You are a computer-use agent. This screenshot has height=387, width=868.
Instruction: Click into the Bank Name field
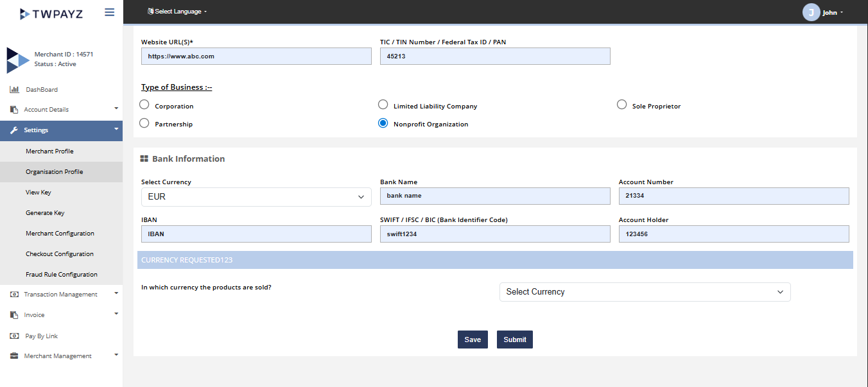[495, 196]
